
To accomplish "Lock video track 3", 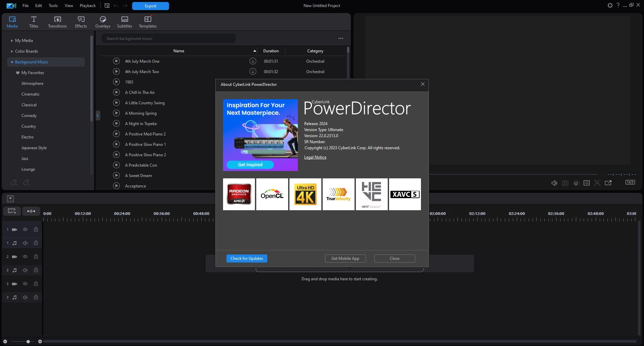I will point(36,284).
